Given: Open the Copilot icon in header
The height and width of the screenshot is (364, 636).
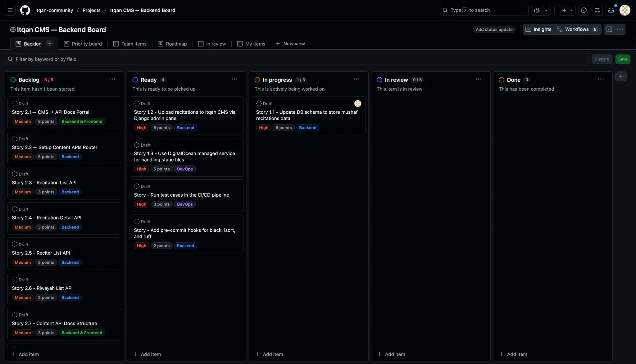Looking at the screenshot, I should (537, 10).
